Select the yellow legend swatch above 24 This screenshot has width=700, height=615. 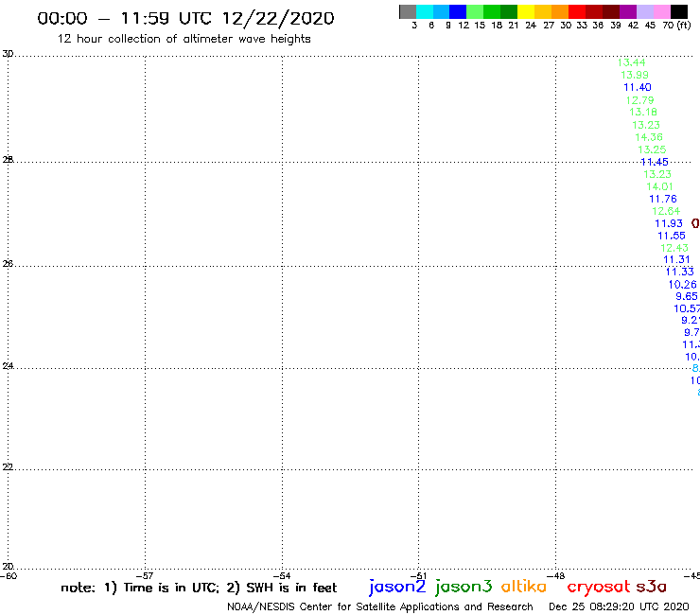pos(526,11)
